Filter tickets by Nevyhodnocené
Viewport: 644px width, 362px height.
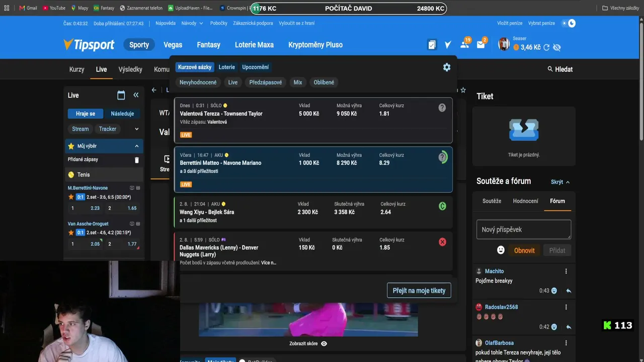tap(198, 82)
